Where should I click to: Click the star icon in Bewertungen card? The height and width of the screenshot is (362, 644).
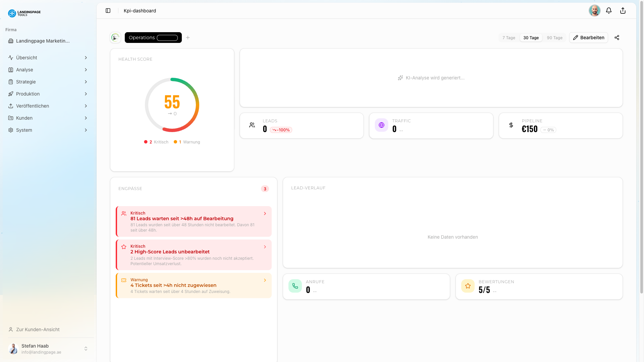click(x=468, y=286)
